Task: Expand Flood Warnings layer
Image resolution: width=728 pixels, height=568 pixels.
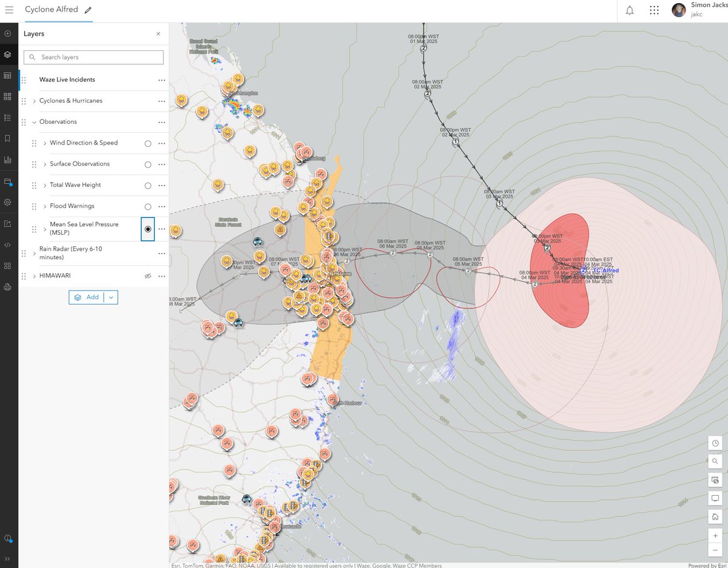Action: pos(45,206)
